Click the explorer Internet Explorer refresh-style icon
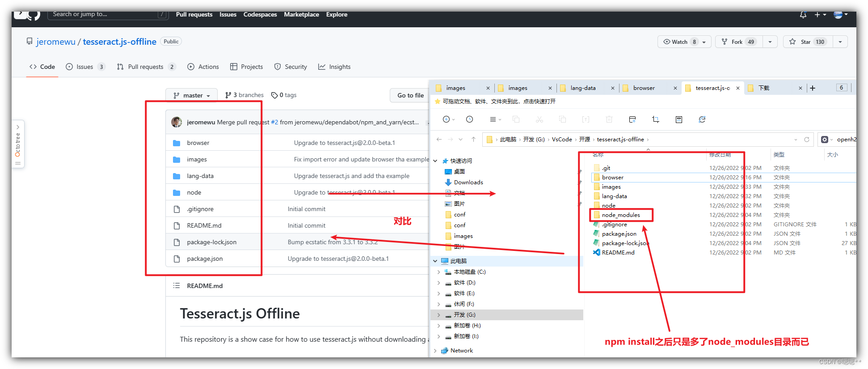Image resolution: width=868 pixels, height=369 pixels. tap(702, 119)
